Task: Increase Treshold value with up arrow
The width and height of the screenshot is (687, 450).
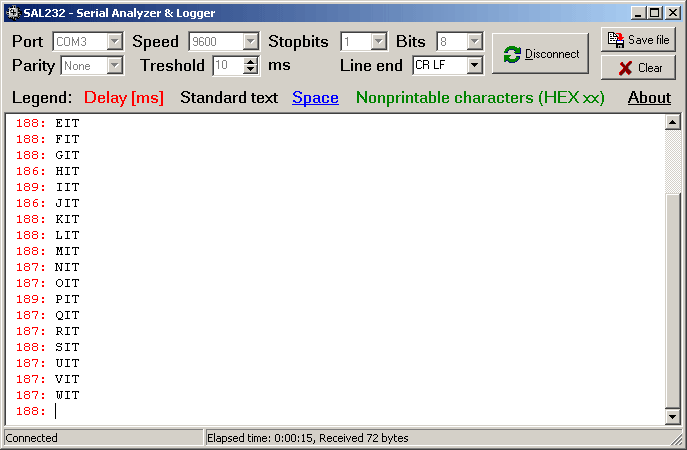Action: pyautogui.click(x=250, y=61)
